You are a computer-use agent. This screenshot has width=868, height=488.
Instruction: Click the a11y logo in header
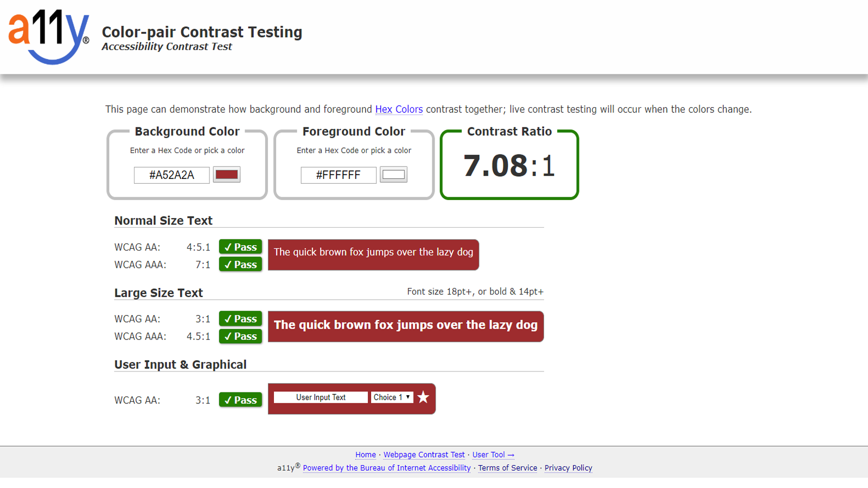click(48, 36)
